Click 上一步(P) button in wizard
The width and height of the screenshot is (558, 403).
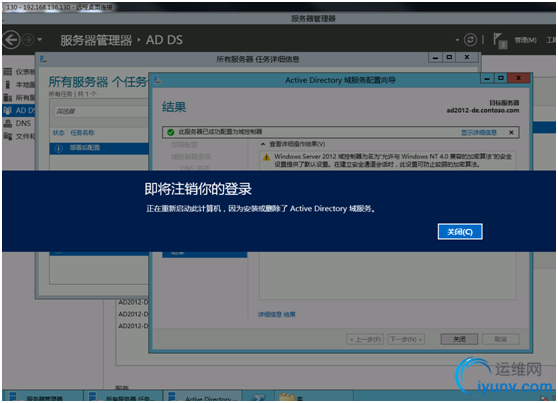[x=365, y=339]
